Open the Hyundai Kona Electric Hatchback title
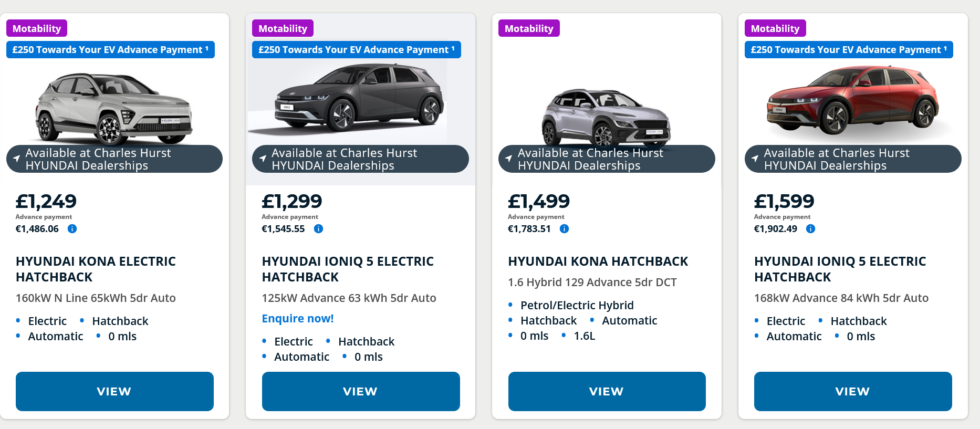Image resolution: width=980 pixels, height=429 pixels. point(96,269)
